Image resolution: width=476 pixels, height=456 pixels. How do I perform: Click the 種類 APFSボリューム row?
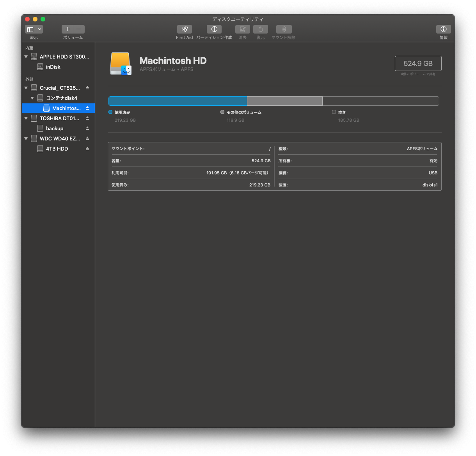coord(358,149)
